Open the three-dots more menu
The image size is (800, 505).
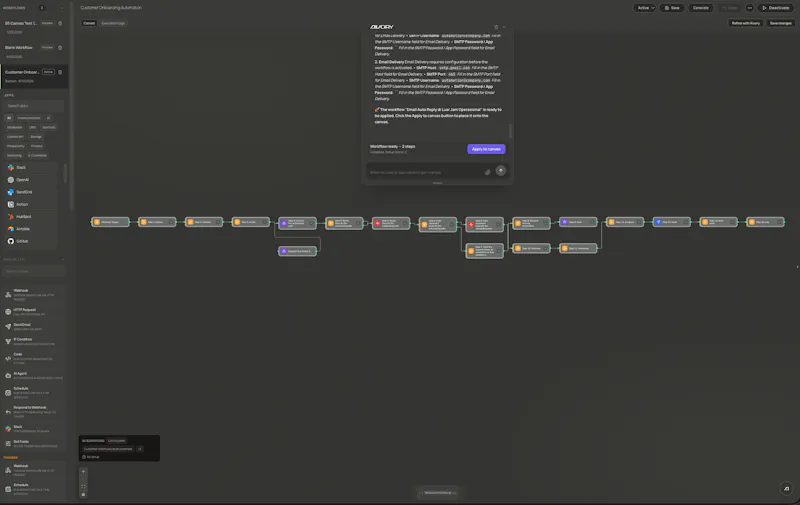pyautogui.click(x=749, y=8)
